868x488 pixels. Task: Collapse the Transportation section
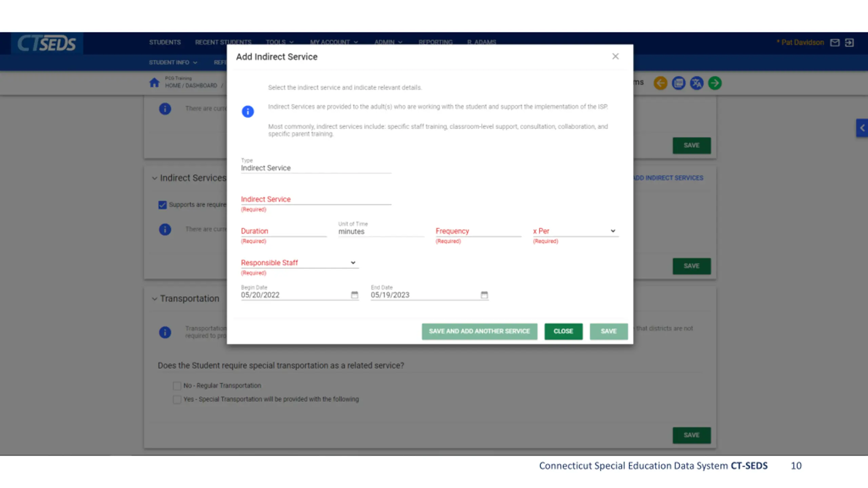155,299
